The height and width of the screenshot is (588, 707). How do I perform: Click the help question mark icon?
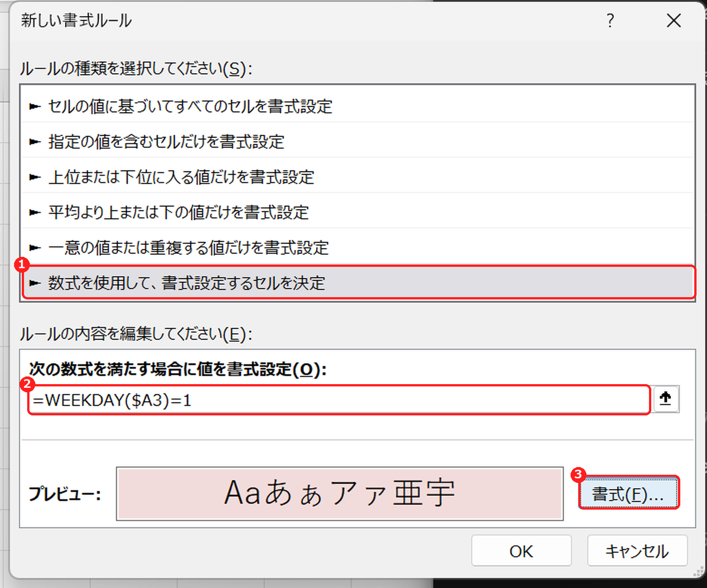610,20
